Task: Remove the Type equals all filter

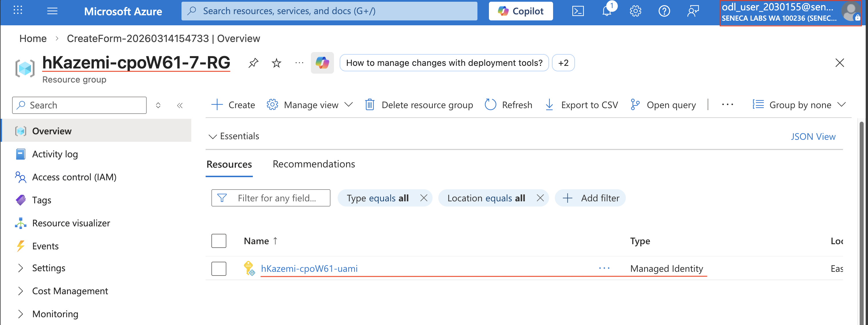Action: (424, 198)
